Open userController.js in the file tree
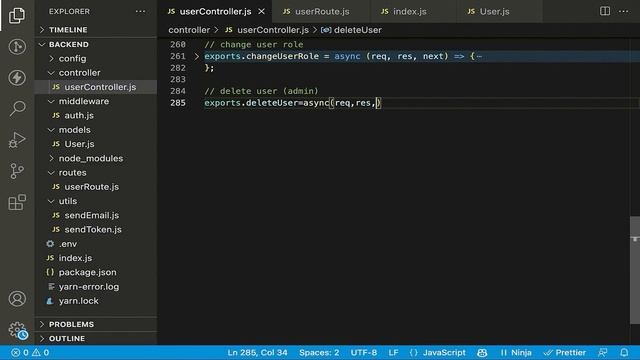The width and height of the screenshot is (640, 360). pos(96,87)
